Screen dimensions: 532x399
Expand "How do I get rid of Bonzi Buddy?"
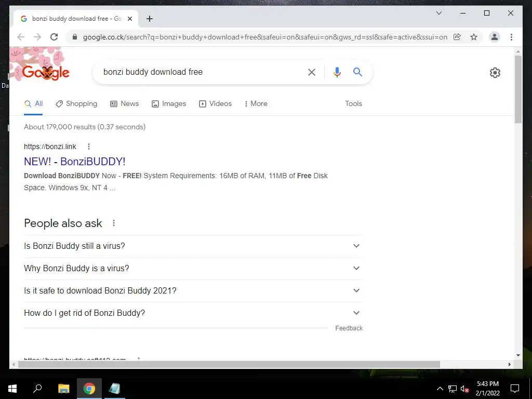click(x=193, y=313)
